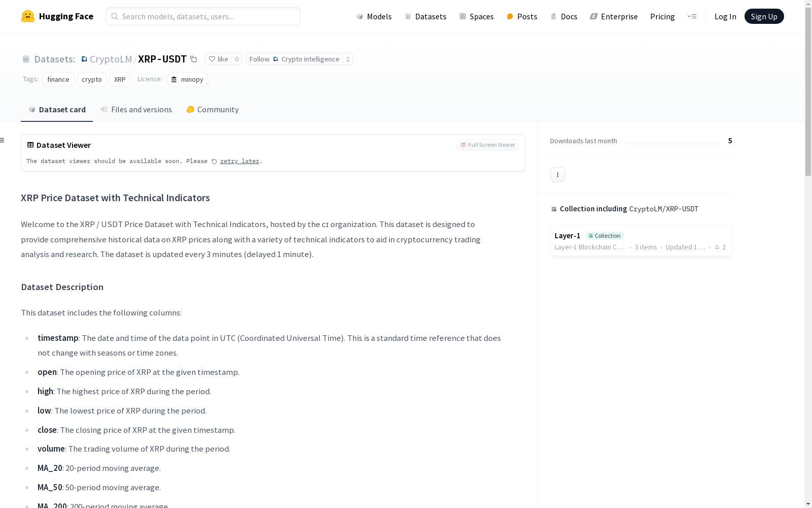Switch to Files and versions tab

136,109
